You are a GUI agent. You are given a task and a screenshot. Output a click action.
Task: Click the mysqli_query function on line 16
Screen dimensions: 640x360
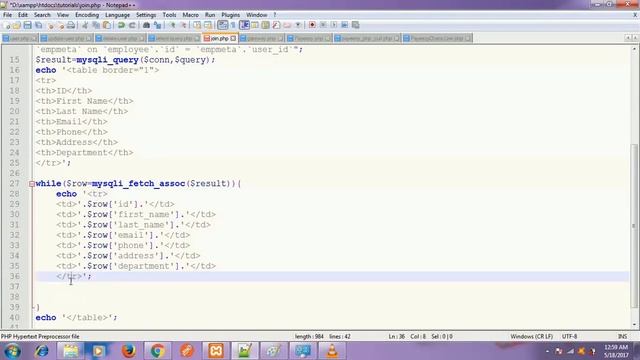(107, 60)
